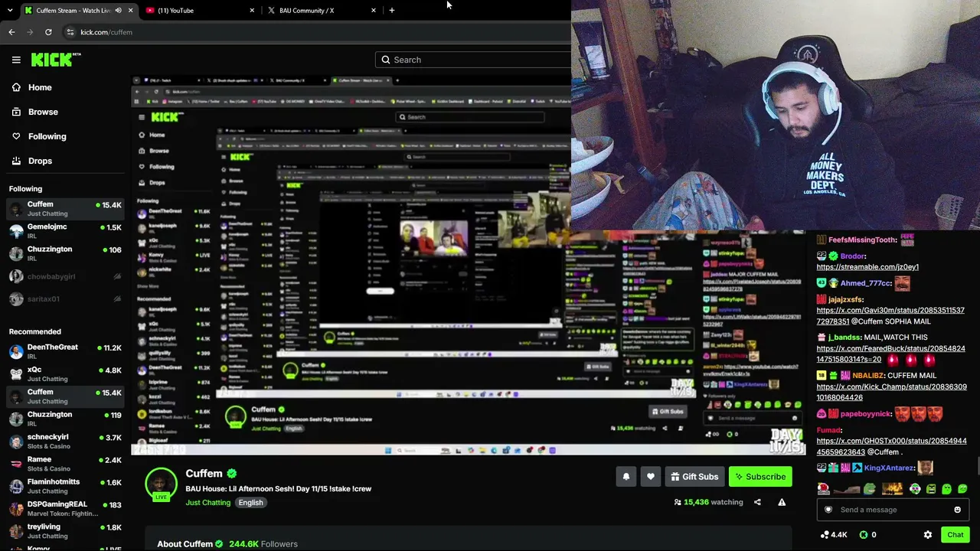Click username NBALIBZ in chat
Viewport: 980px width, 551px height.
(867, 376)
